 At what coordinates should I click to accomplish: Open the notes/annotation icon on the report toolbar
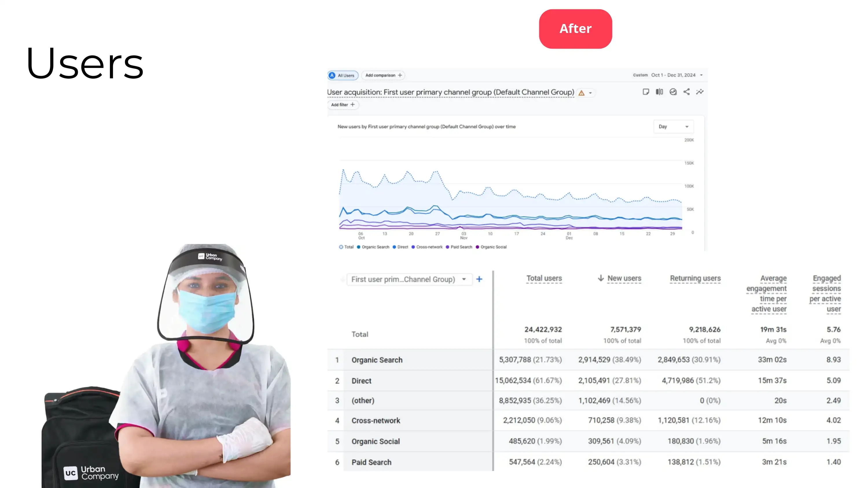pyautogui.click(x=646, y=92)
